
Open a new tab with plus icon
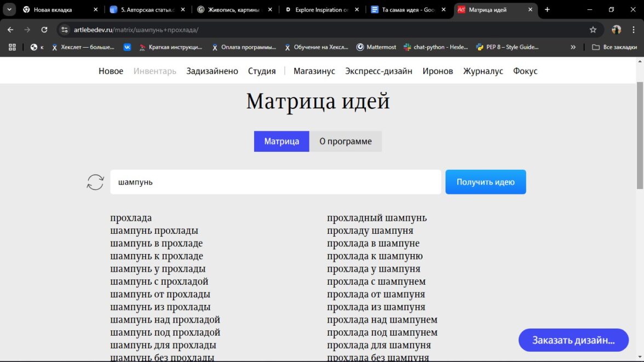tap(547, 9)
